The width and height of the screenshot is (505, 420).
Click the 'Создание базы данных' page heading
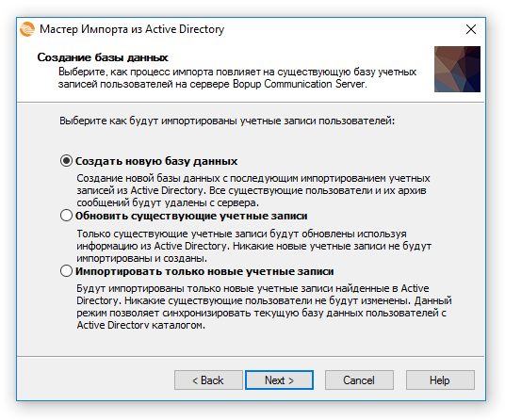tap(103, 57)
